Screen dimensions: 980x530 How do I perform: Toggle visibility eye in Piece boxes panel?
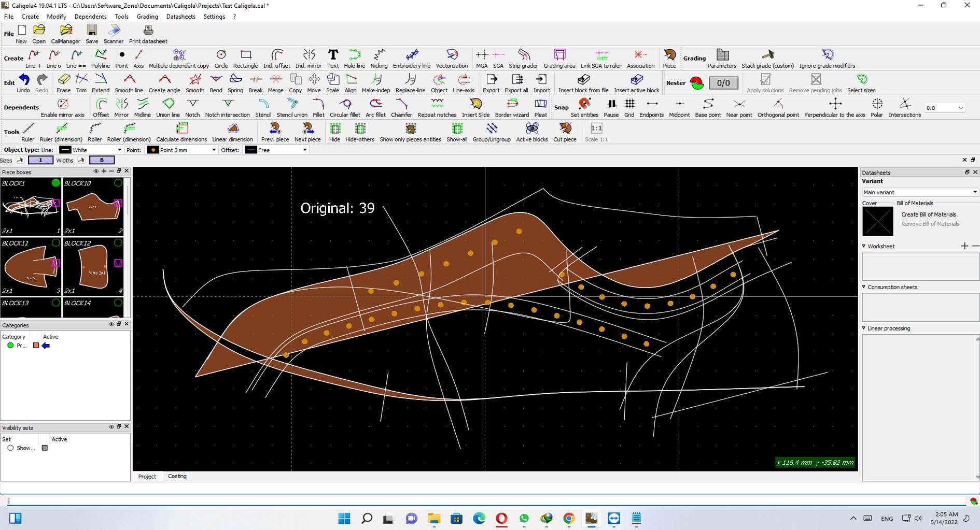tap(96, 171)
